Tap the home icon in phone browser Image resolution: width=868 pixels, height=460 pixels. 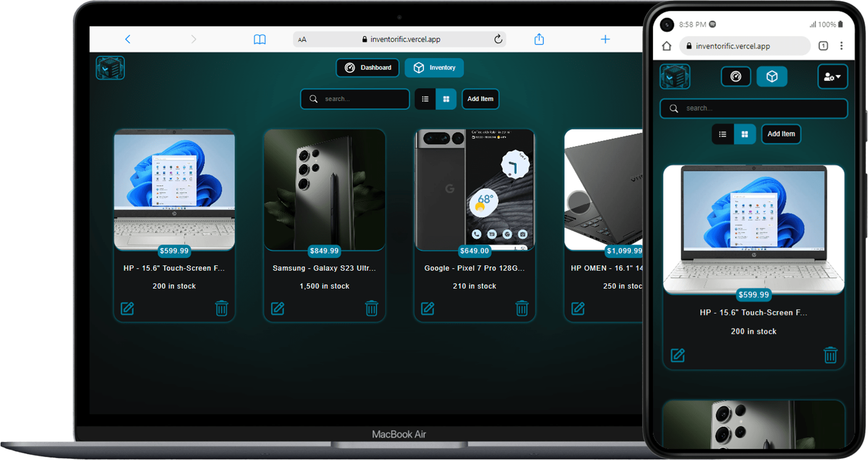tap(667, 46)
